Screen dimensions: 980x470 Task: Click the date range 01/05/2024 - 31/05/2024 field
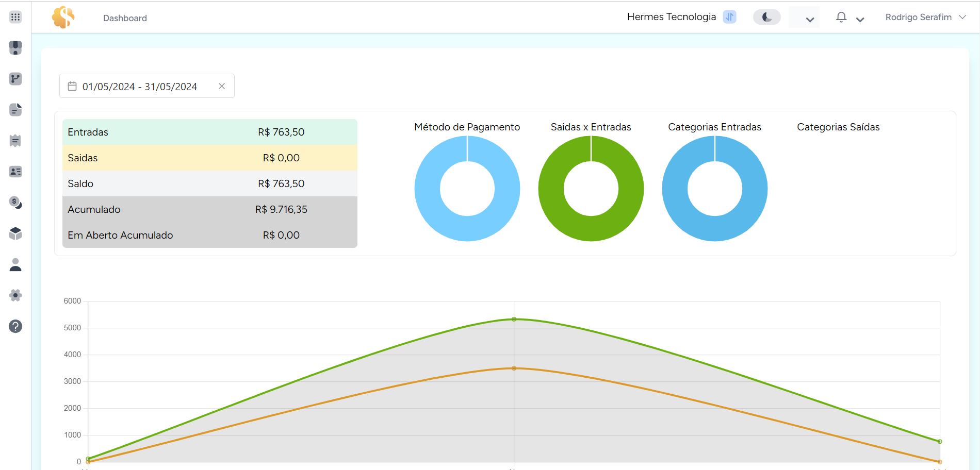coord(147,86)
